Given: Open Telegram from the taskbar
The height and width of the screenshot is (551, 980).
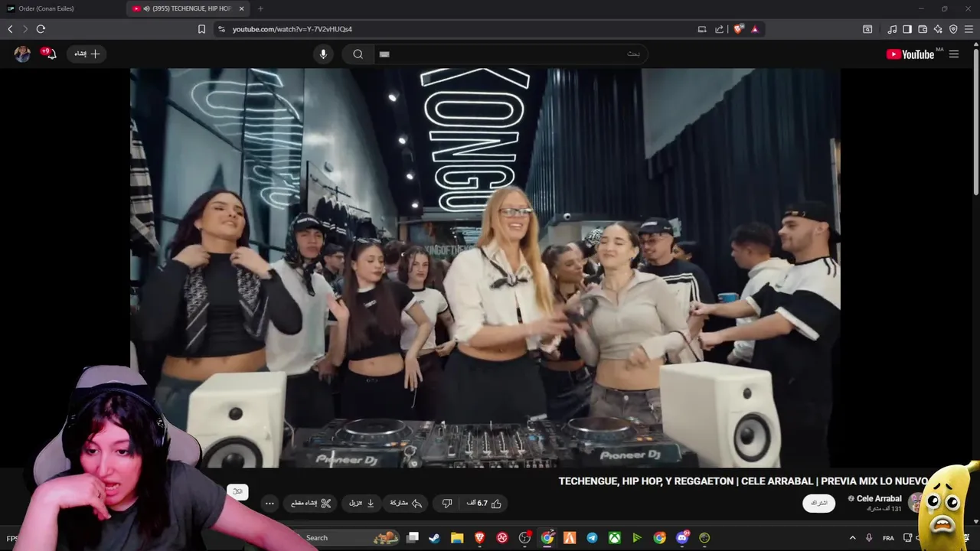Looking at the screenshot, I should [x=592, y=538].
